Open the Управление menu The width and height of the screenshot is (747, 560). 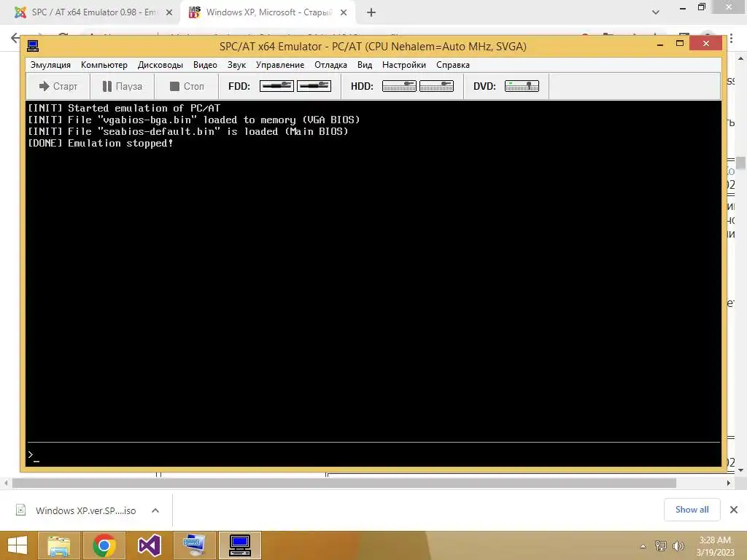[x=279, y=65]
